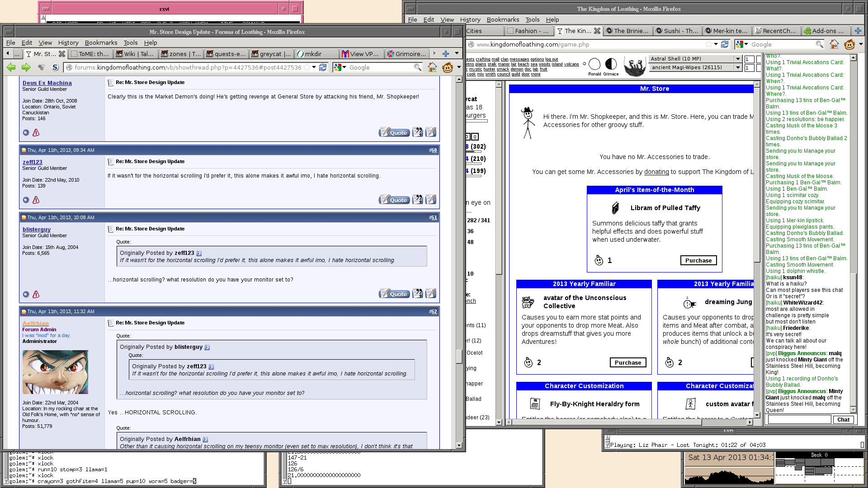Screen dimensions: 868x488
Task: Open Bookmarks menu in game window
Action: pos(503,19)
